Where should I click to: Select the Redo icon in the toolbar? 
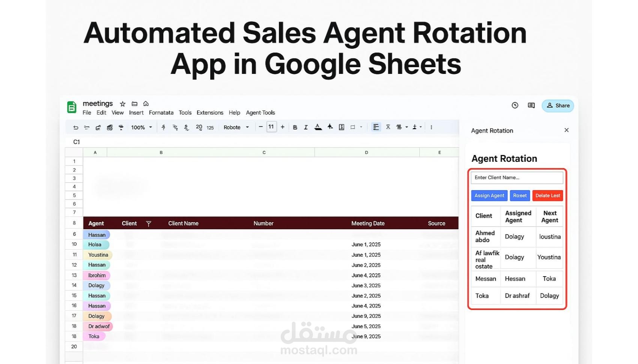[x=87, y=127]
